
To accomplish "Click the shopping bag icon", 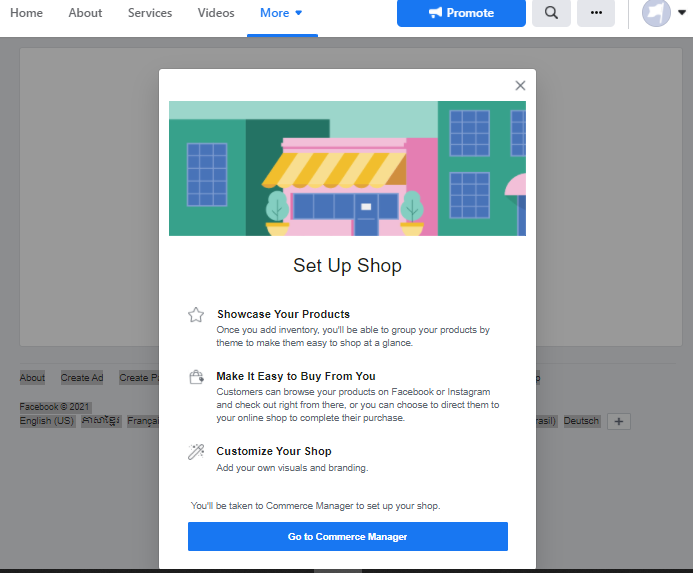I will pos(196,377).
